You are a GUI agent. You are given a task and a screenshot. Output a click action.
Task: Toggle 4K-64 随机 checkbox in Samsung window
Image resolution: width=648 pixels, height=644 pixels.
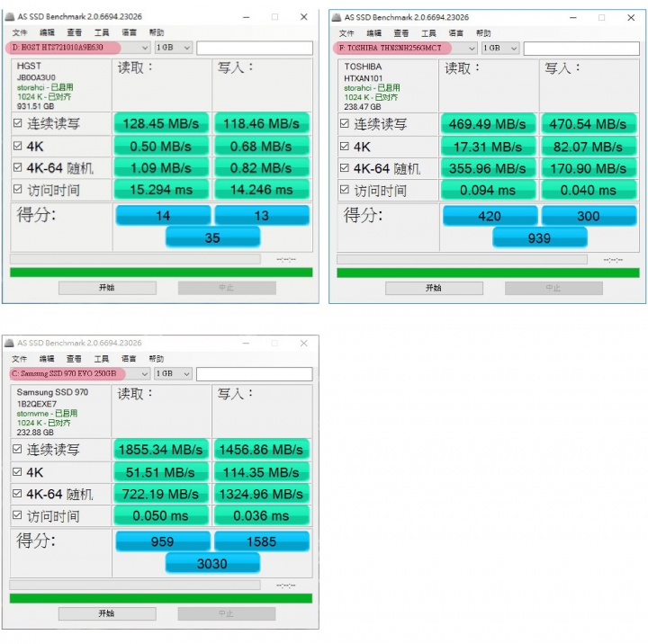click(x=17, y=493)
